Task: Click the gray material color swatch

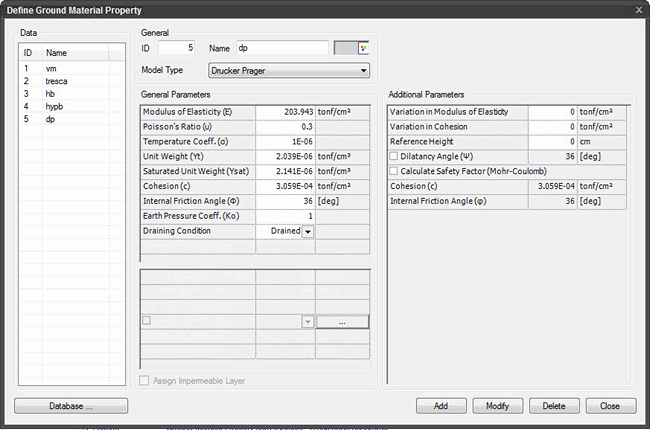Action: [346, 48]
